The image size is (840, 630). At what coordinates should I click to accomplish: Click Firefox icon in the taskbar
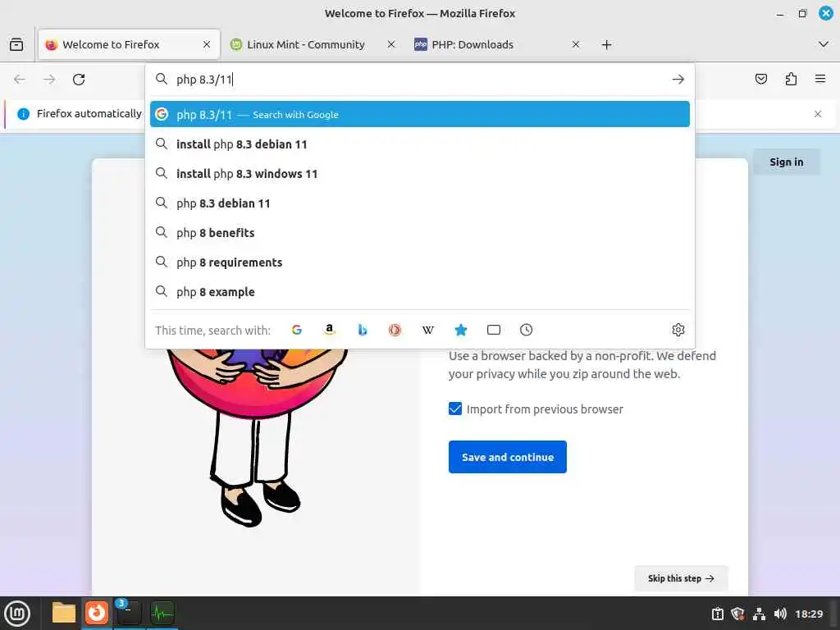click(x=97, y=613)
